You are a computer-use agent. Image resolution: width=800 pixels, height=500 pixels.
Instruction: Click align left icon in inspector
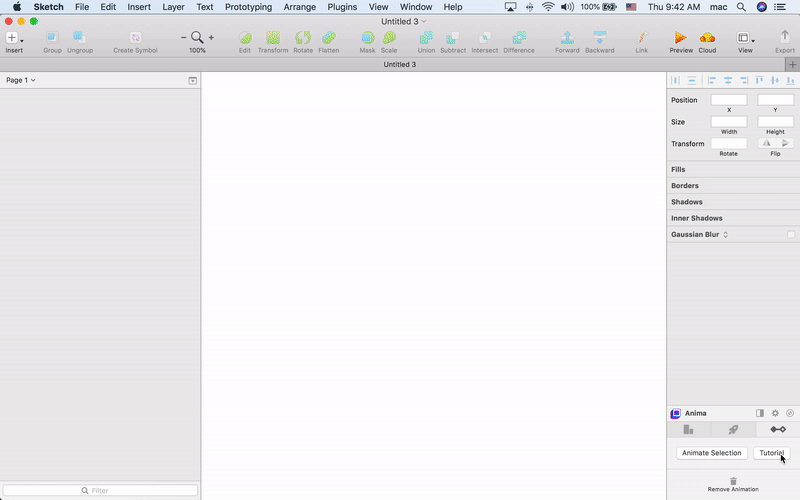point(712,80)
